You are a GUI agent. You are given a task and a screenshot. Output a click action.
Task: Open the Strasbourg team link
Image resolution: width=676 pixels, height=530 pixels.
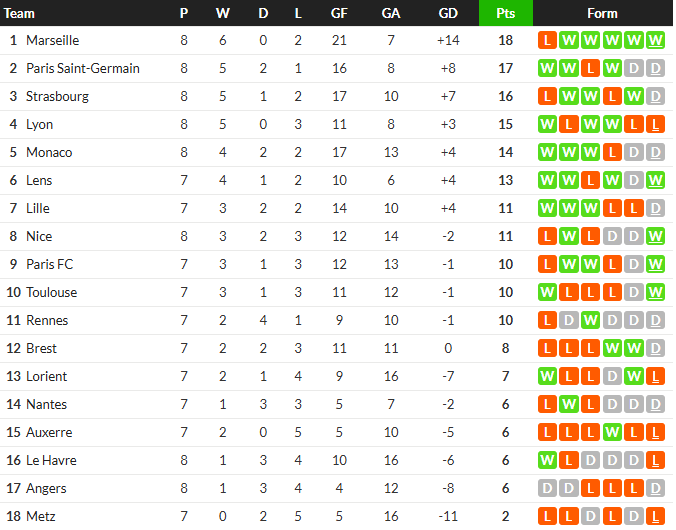coord(57,97)
